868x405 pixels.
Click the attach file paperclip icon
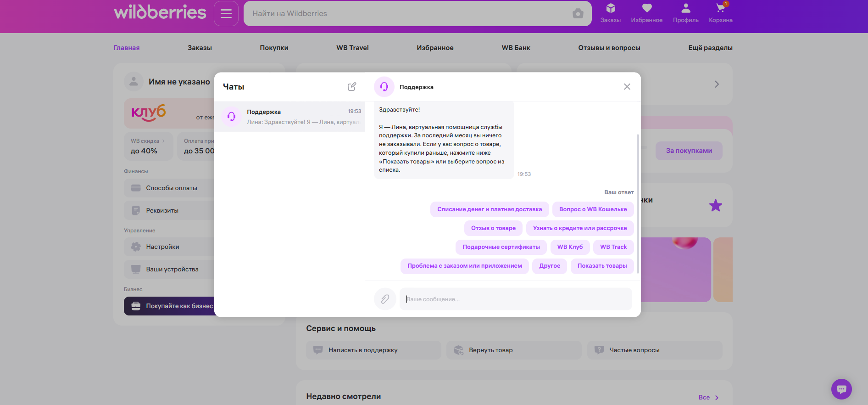[385, 299]
